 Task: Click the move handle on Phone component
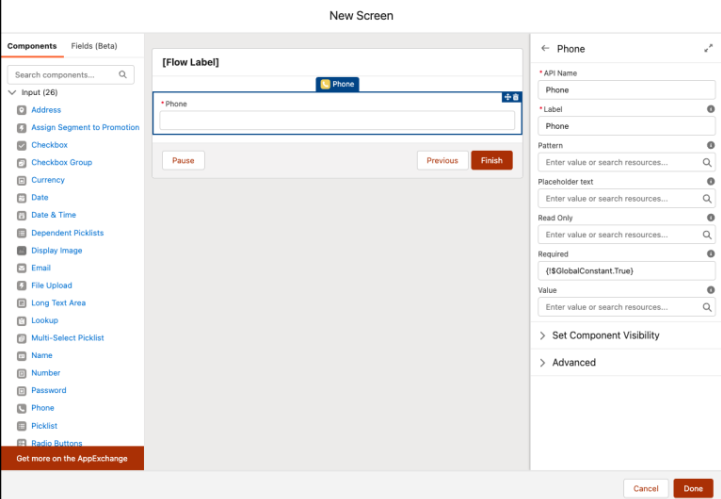(x=508, y=97)
